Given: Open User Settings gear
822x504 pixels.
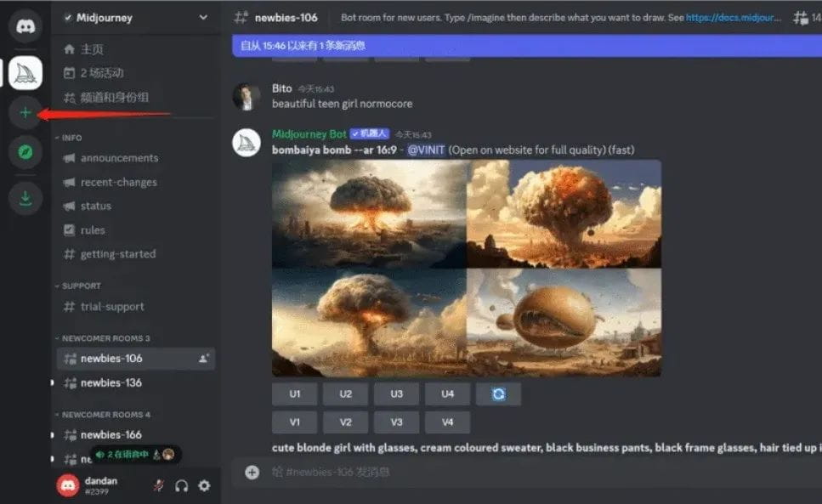Looking at the screenshot, I should [x=205, y=485].
